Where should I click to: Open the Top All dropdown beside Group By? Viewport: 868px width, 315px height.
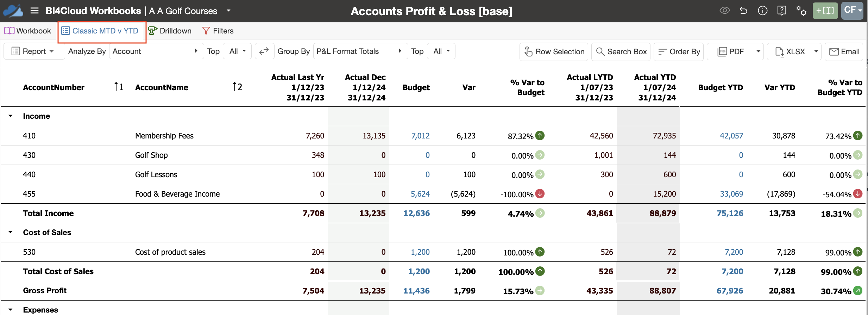(441, 51)
